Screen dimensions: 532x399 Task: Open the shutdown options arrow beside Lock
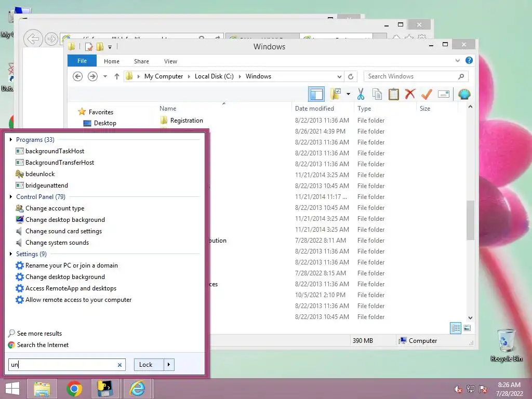click(x=169, y=365)
